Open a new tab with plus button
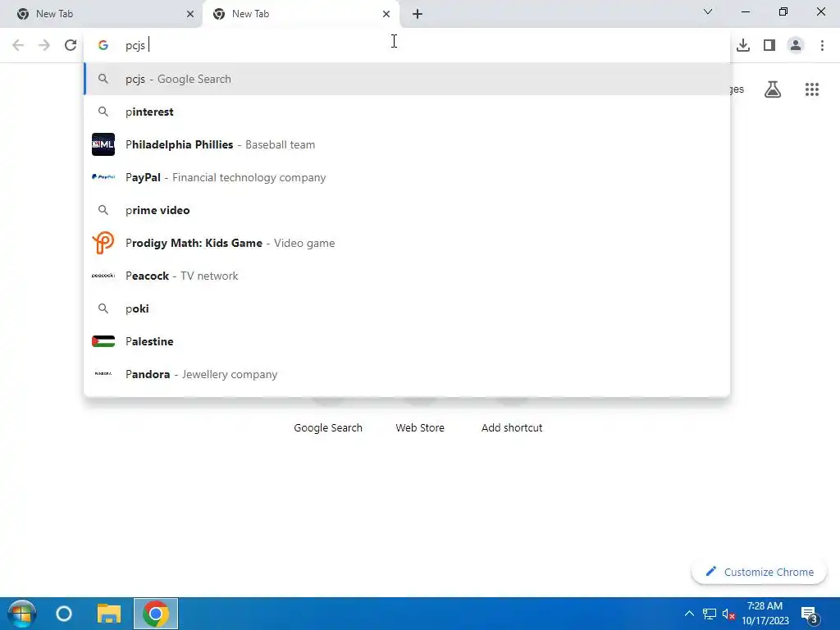 418,15
